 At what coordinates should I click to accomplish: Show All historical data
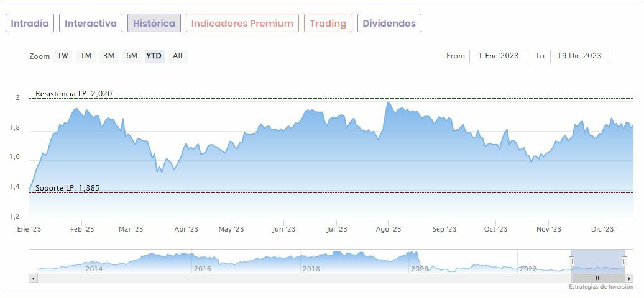pos(178,56)
